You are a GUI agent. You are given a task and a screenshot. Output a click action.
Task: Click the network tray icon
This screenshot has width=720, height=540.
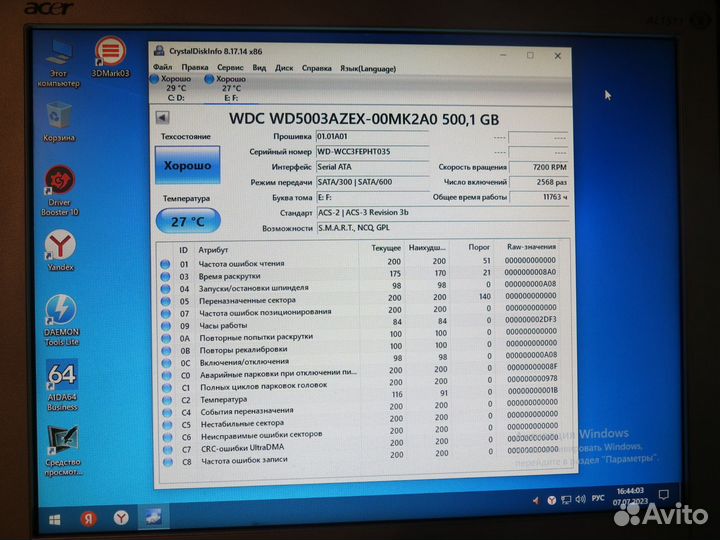tap(566, 500)
